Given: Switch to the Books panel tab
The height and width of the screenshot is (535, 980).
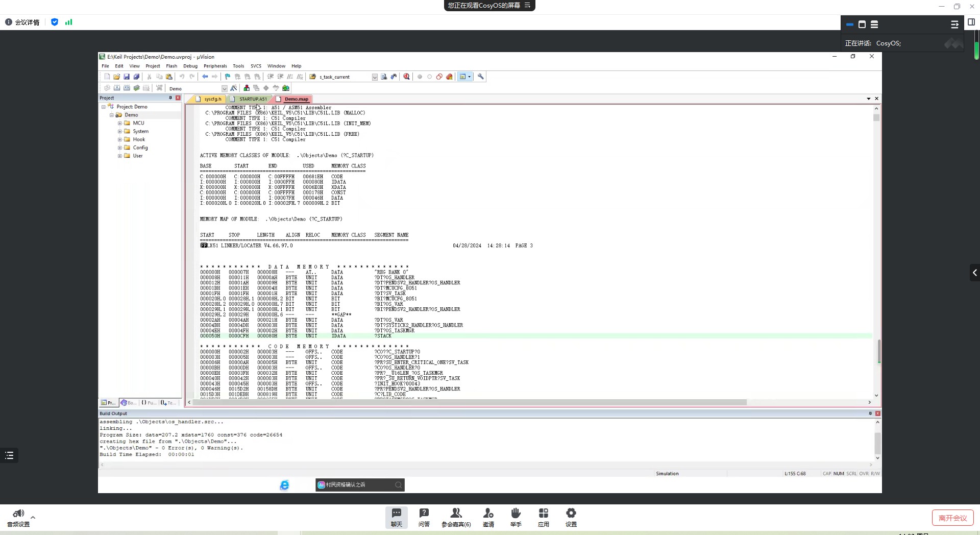Looking at the screenshot, I should pos(129,403).
